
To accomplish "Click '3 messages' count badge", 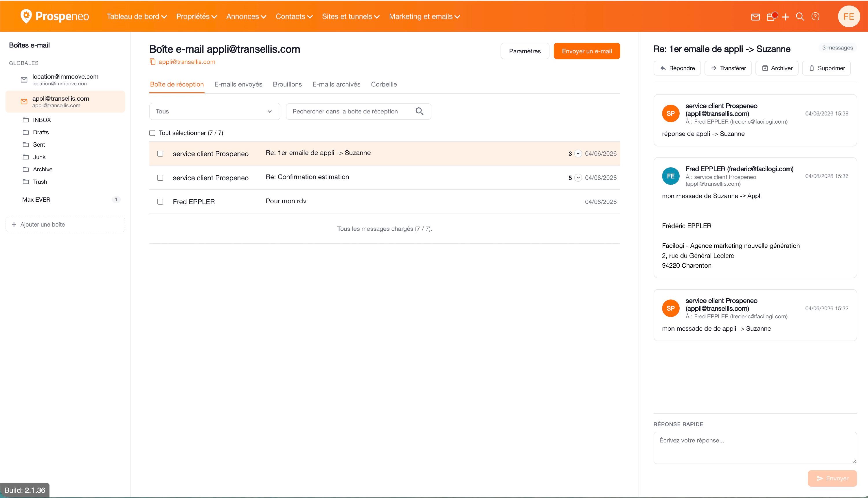I will pos(837,48).
